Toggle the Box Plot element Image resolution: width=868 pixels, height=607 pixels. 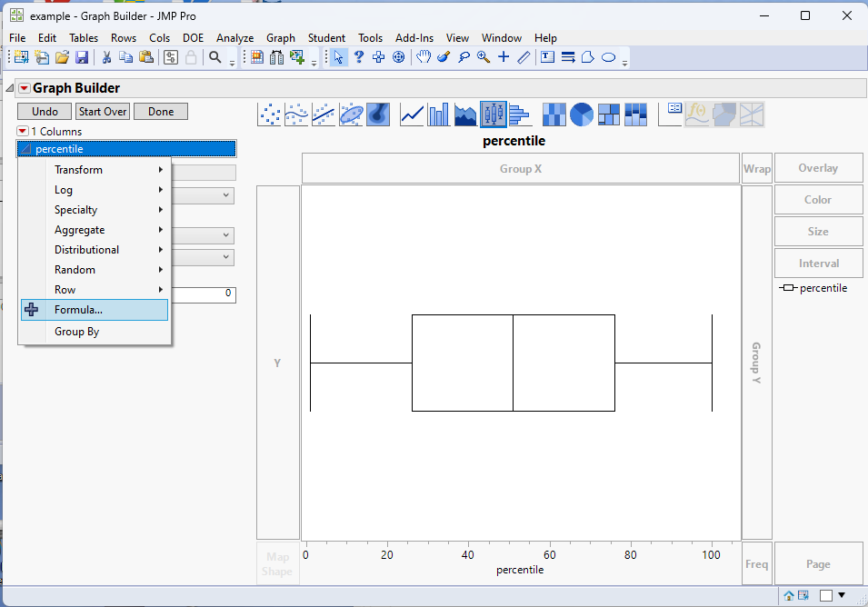click(494, 114)
